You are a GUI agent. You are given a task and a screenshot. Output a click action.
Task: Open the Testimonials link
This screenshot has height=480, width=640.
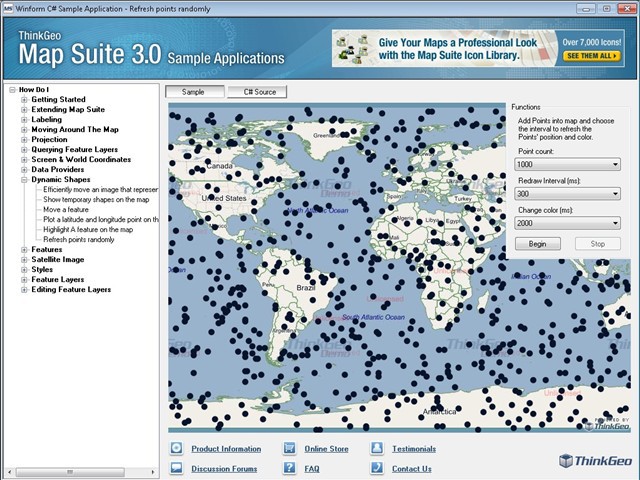(414, 449)
